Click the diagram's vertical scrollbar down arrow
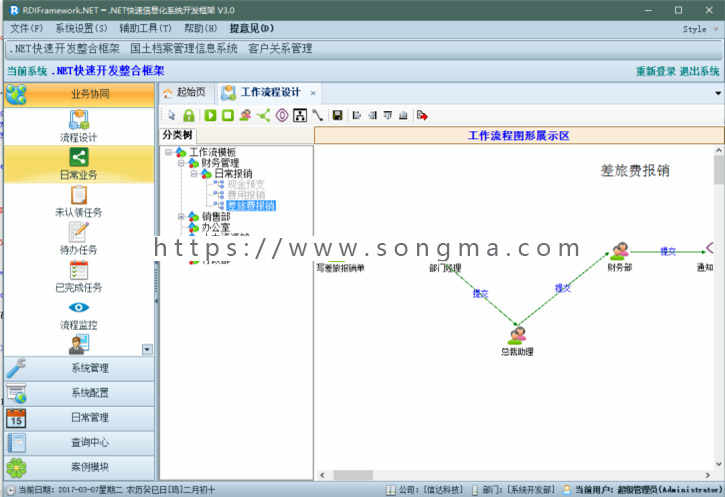 click(x=719, y=464)
